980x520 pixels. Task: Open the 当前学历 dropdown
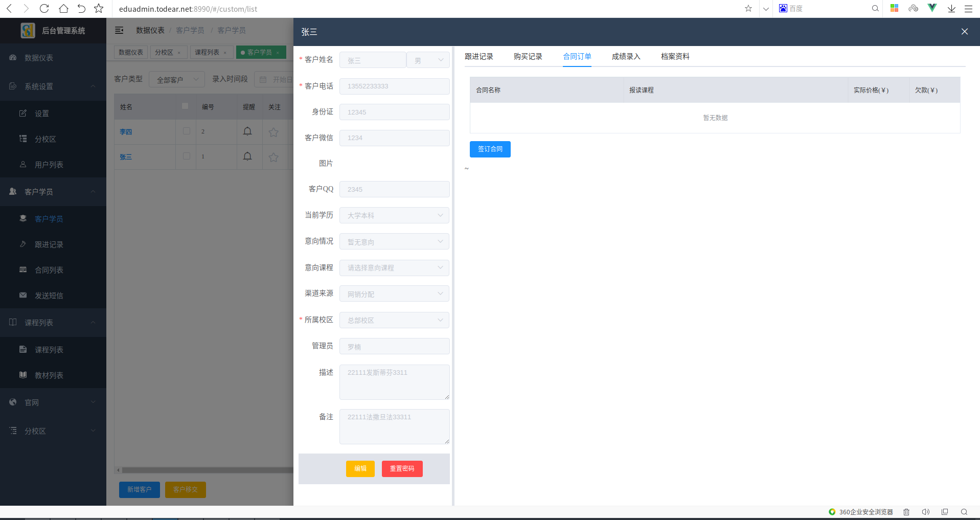tap(395, 215)
